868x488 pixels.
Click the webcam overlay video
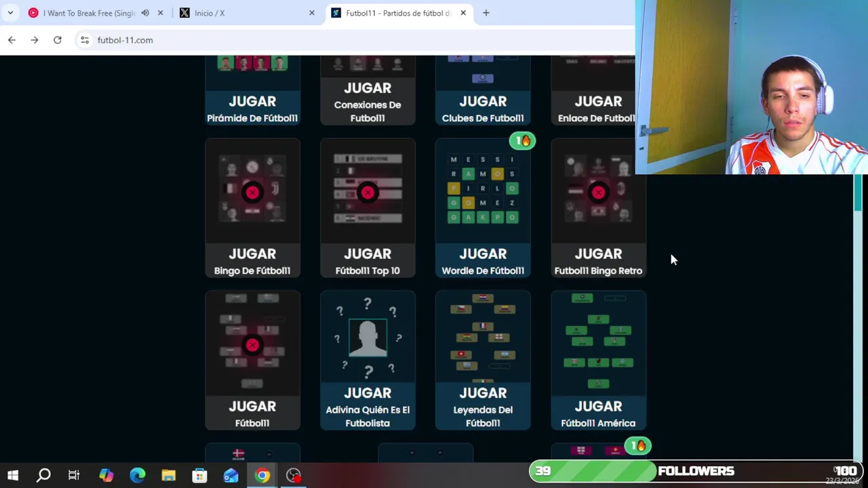click(x=751, y=87)
